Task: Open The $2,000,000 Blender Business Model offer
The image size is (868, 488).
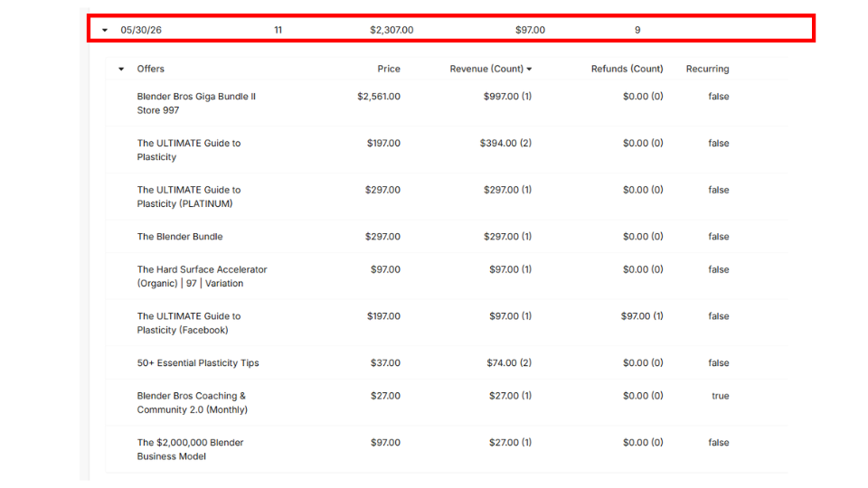Action: coord(190,449)
